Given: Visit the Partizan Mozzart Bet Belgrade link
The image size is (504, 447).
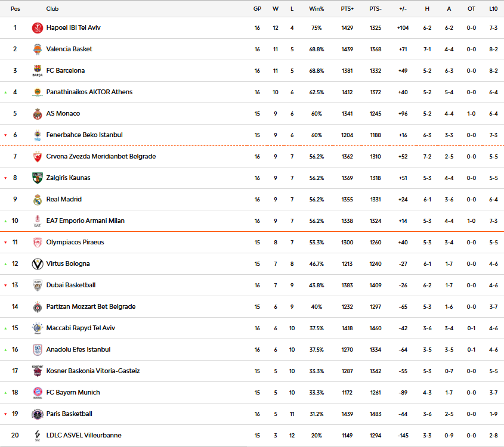Looking at the screenshot, I should [x=91, y=307].
